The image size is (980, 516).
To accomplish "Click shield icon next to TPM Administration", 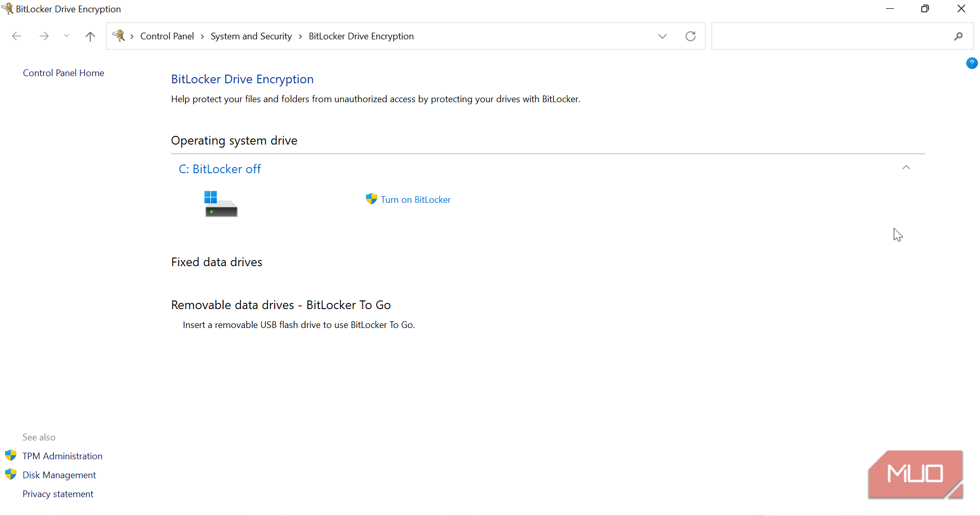I will 11,456.
